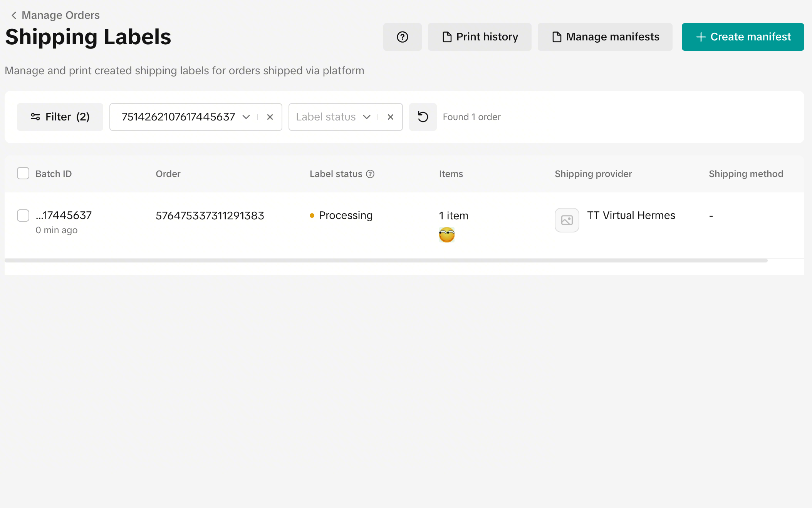
Task: Click the horizontal table scrollbar
Action: click(386, 261)
